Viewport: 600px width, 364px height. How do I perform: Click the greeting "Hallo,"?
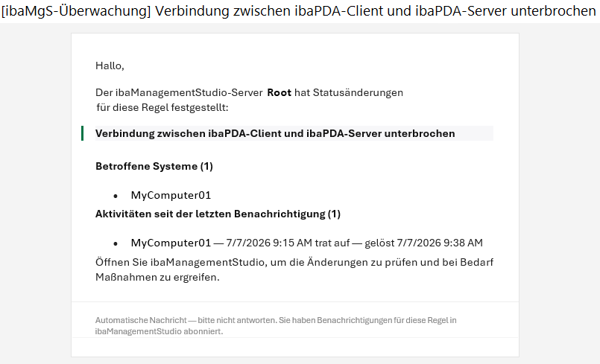pos(110,66)
